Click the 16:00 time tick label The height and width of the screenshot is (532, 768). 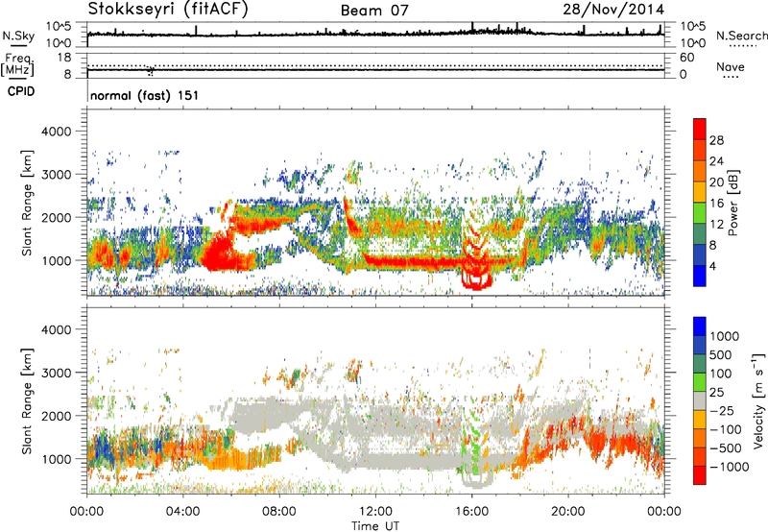pyautogui.click(x=471, y=512)
